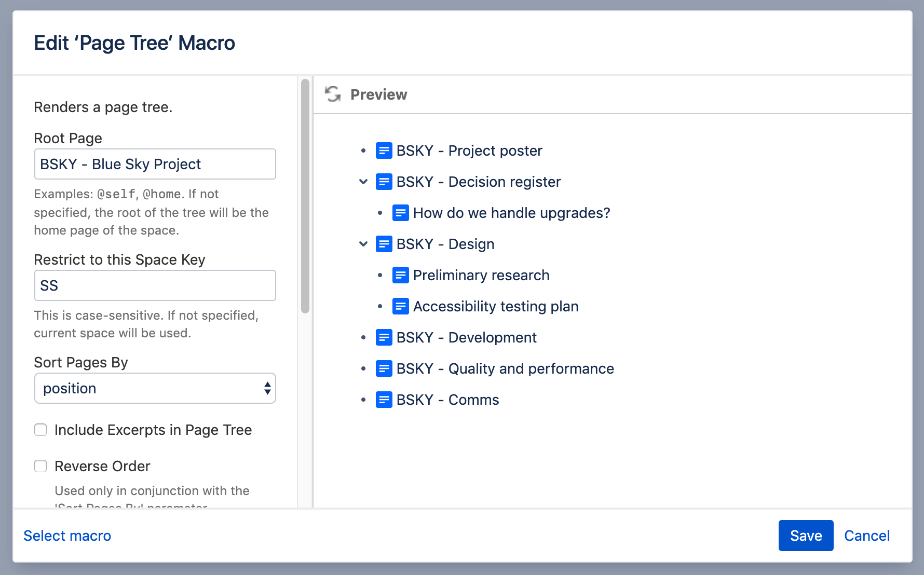Click page icon beside BSKY - Decision register
Viewport: 924px width, 575px height.
(x=384, y=182)
